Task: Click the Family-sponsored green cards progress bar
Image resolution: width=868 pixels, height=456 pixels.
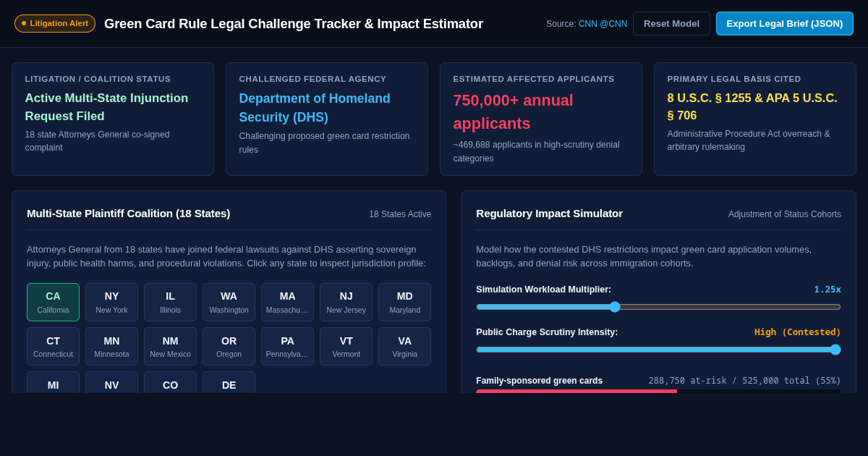Action: [x=658, y=391]
